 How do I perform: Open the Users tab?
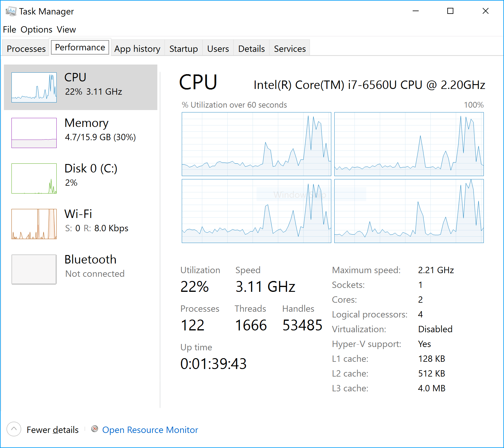click(218, 48)
